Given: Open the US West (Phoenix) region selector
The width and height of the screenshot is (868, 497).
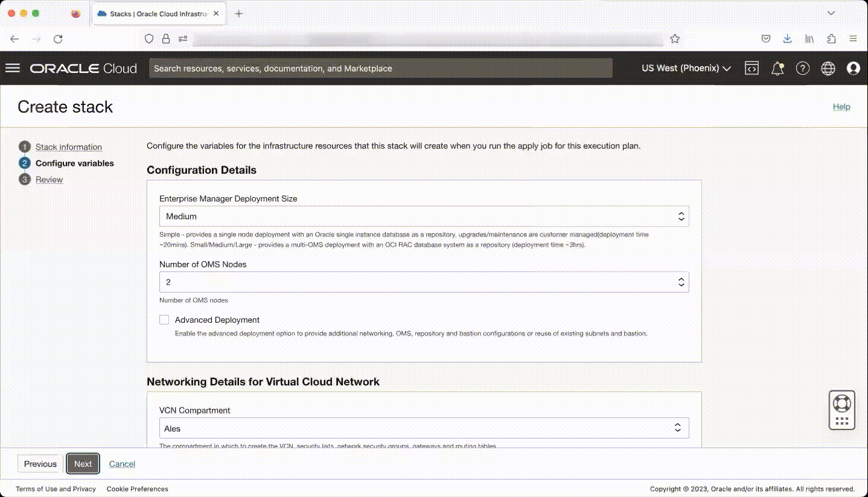Looking at the screenshot, I should tap(686, 68).
